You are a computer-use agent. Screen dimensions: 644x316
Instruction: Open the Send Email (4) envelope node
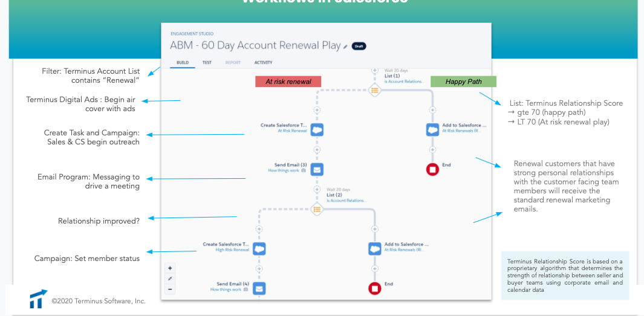click(x=259, y=288)
